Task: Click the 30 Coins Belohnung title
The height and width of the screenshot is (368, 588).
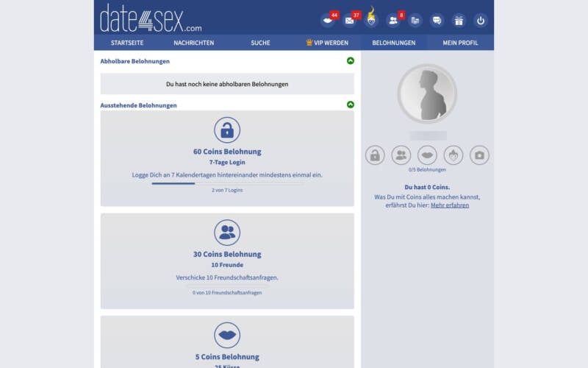Action: [x=227, y=254]
